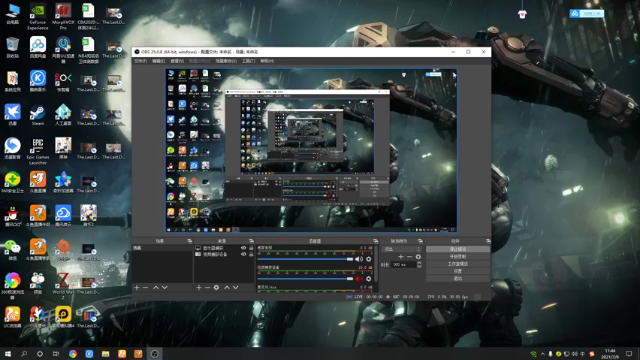
Task: Click the OBS Studio taskbar icon
Action: click(x=154, y=354)
